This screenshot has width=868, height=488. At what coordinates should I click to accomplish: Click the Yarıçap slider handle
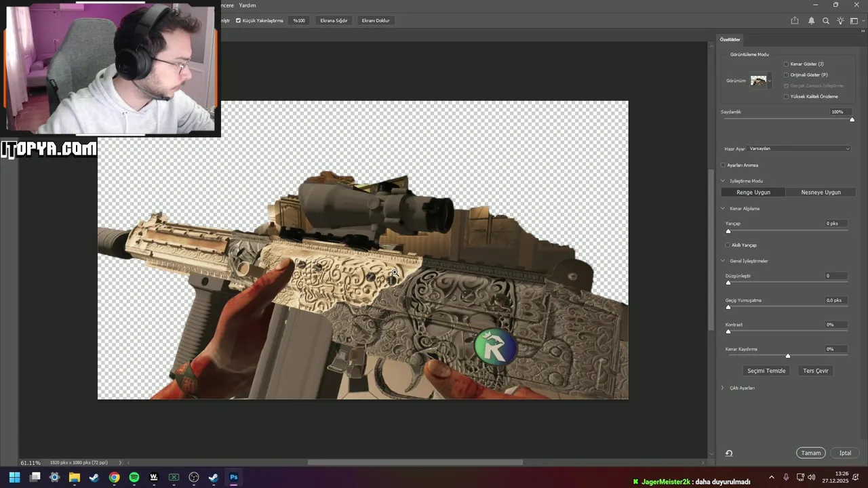[728, 231]
